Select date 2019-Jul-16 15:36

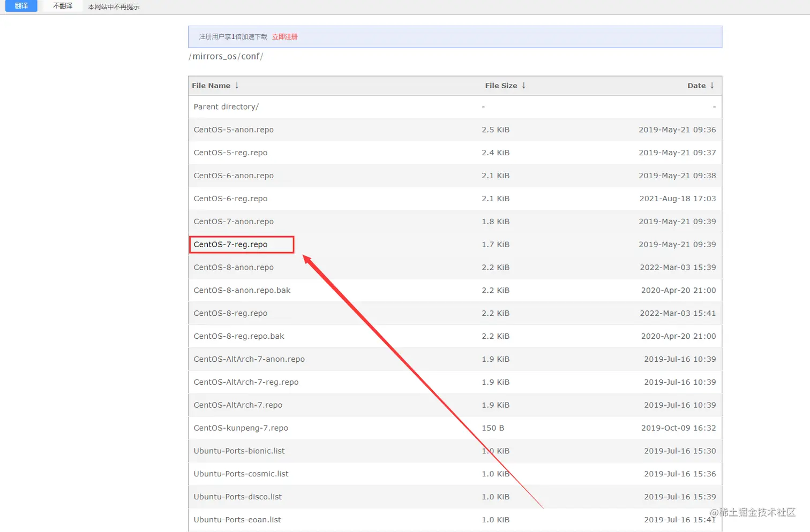[680, 475]
